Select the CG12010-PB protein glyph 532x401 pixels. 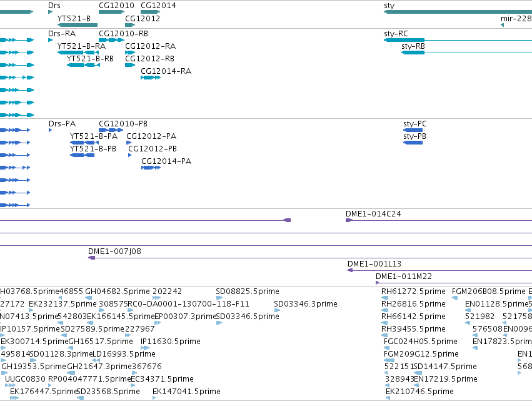[111, 130]
